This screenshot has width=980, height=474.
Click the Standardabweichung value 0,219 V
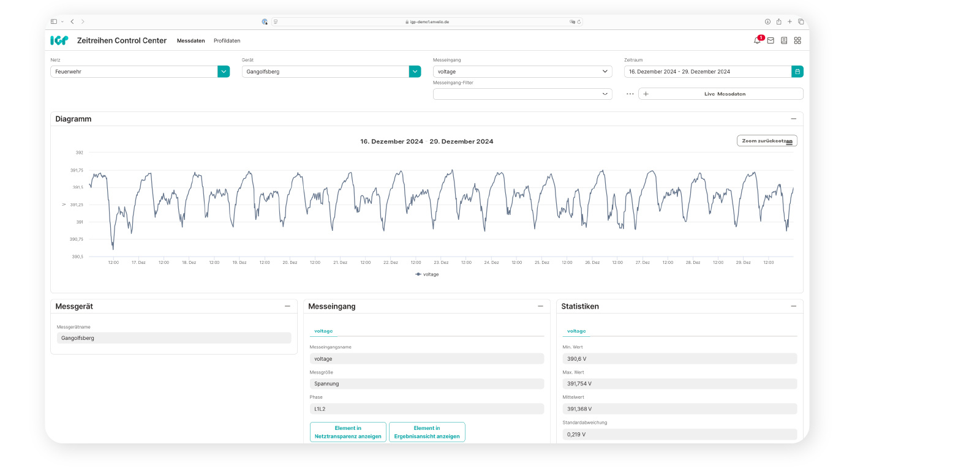coord(680,435)
